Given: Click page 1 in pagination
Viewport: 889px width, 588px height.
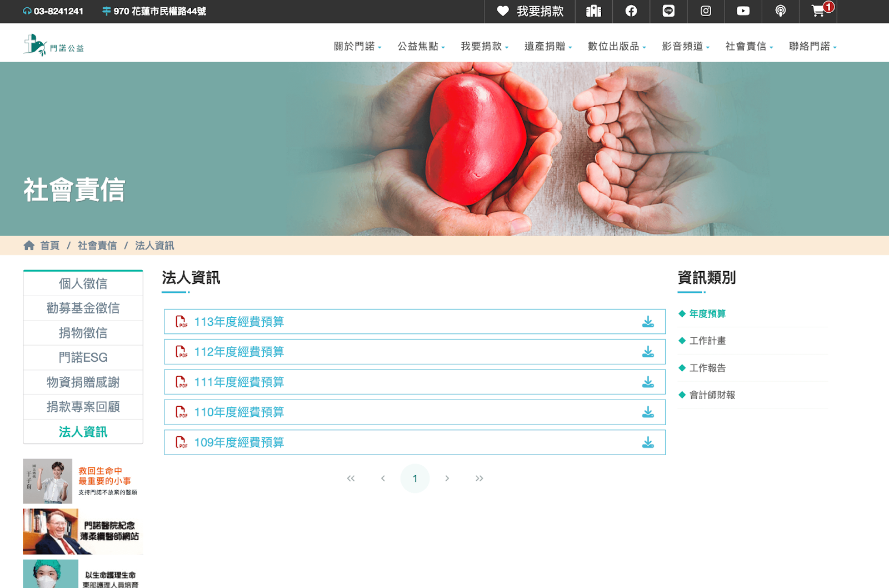Looking at the screenshot, I should [x=415, y=478].
